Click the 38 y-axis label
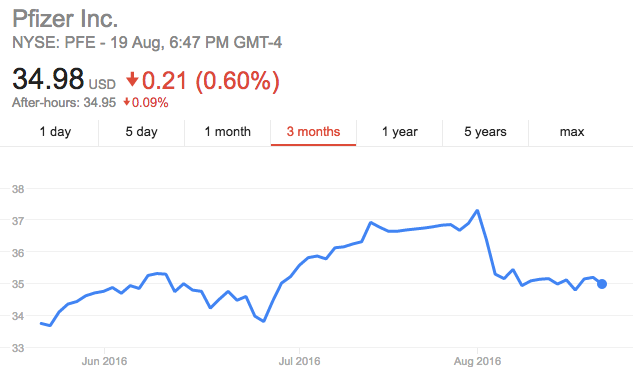634x377 pixels. (x=18, y=189)
